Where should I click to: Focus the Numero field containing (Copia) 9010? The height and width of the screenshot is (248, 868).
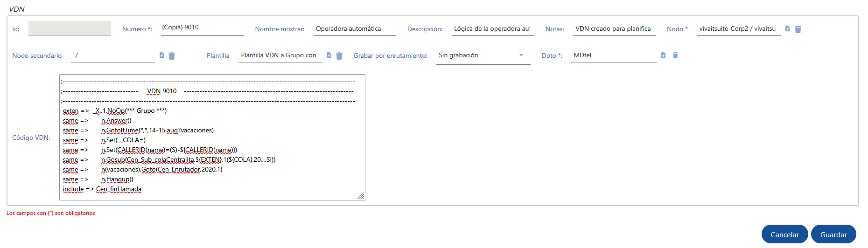coord(202,28)
